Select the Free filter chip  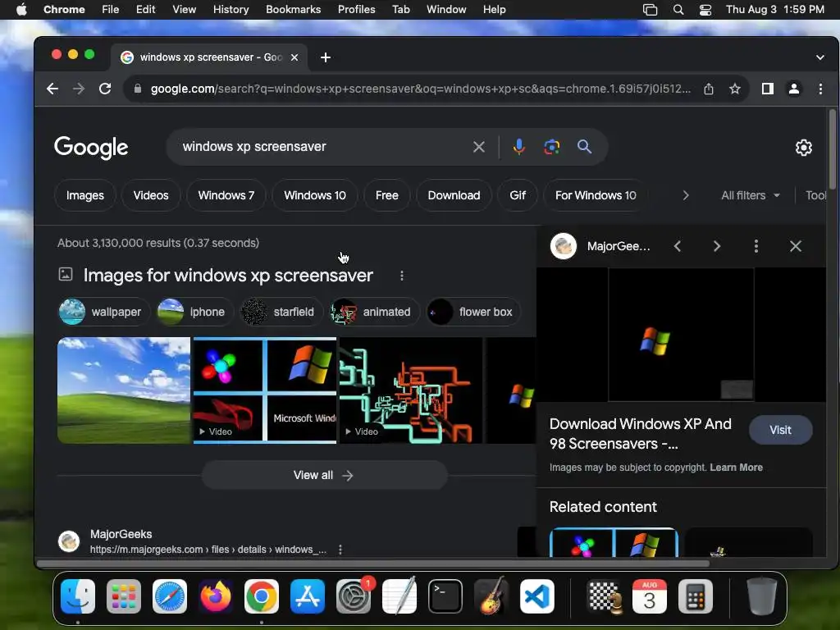coord(387,195)
